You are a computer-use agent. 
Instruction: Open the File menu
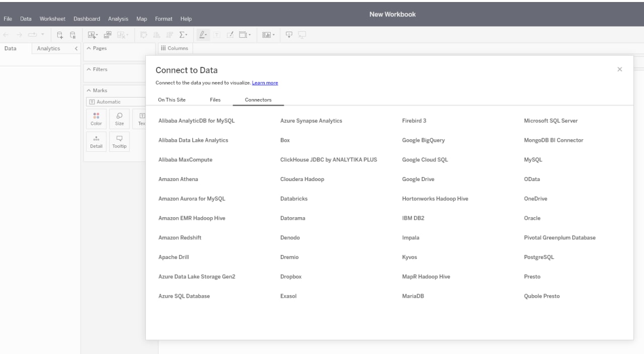click(x=9, y=19)
